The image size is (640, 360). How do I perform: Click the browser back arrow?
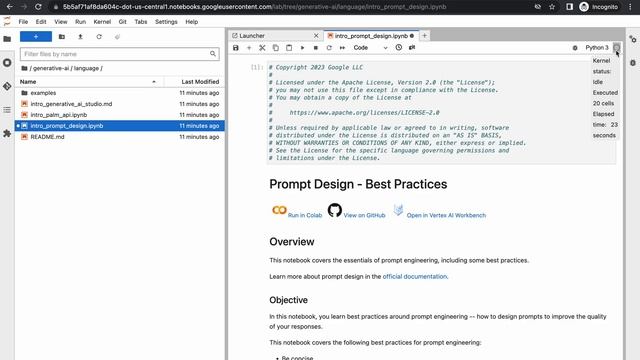pos(10,7)
